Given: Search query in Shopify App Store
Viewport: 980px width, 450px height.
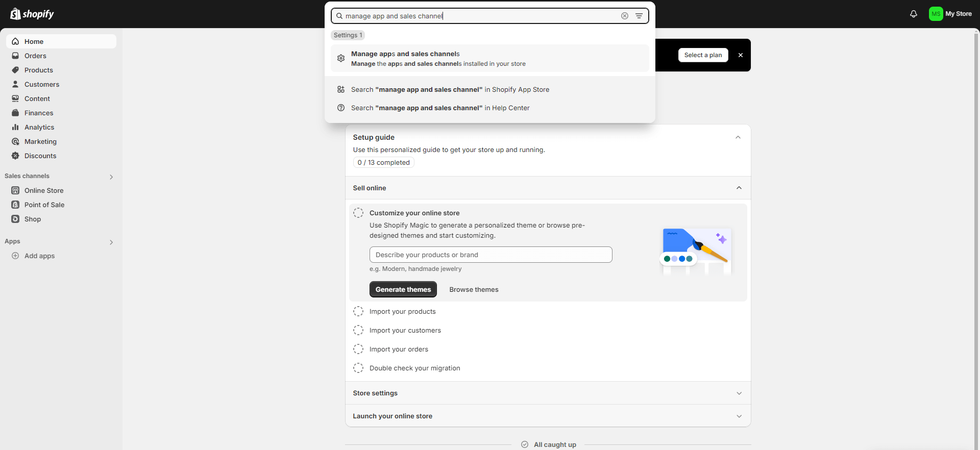Looking at the screenshot, I should pyautogui.click(x=490, y=89).
